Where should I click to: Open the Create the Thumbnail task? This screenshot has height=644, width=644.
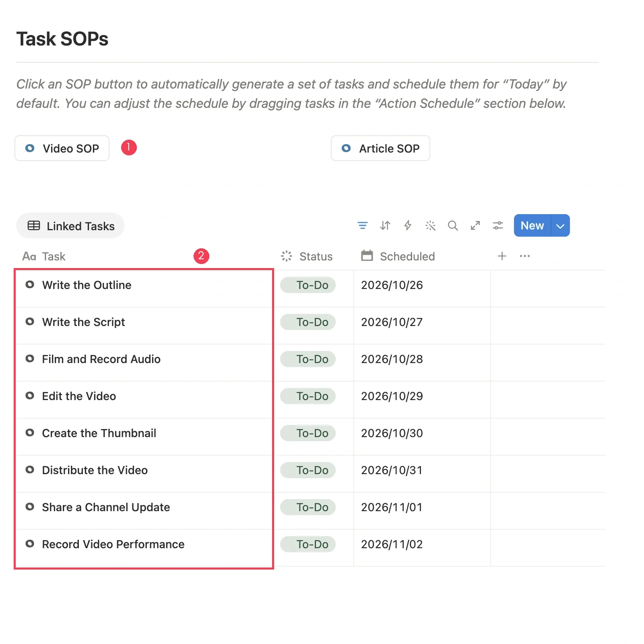99,433
